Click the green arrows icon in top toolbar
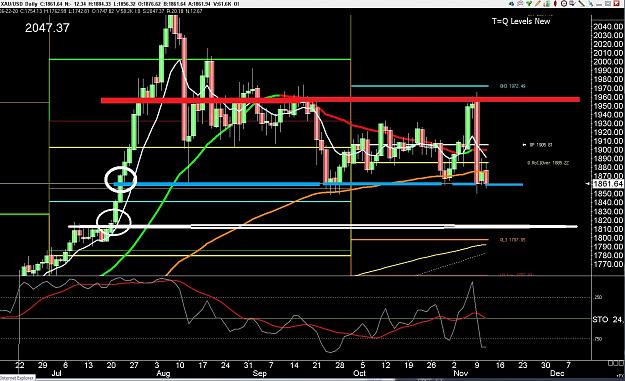 (529, 4)
